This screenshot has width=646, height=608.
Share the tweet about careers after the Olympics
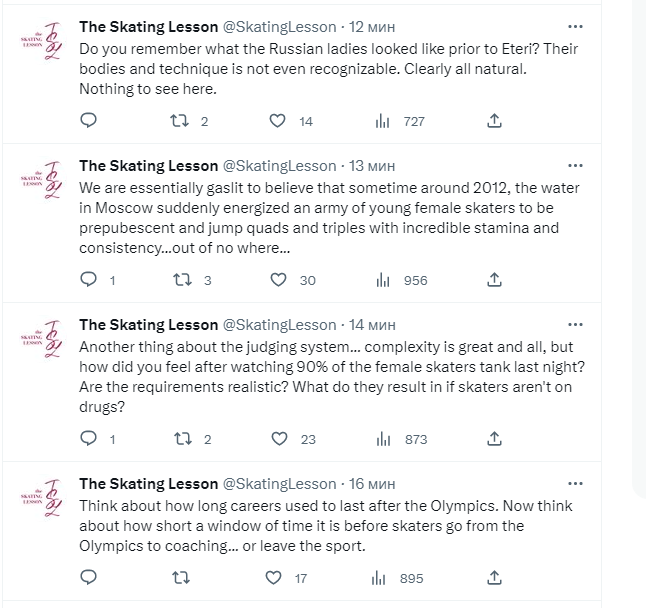coord(493,577)
